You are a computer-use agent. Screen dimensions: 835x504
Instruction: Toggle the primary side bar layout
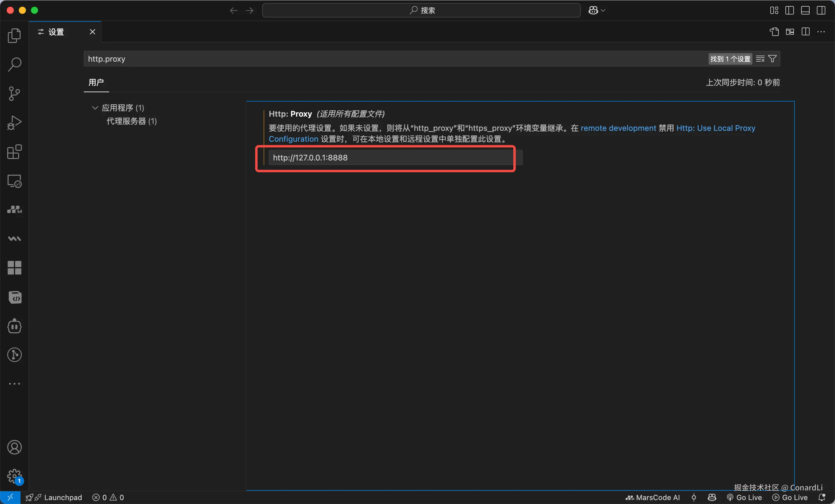pyautogui.click(x=789, y=11)
